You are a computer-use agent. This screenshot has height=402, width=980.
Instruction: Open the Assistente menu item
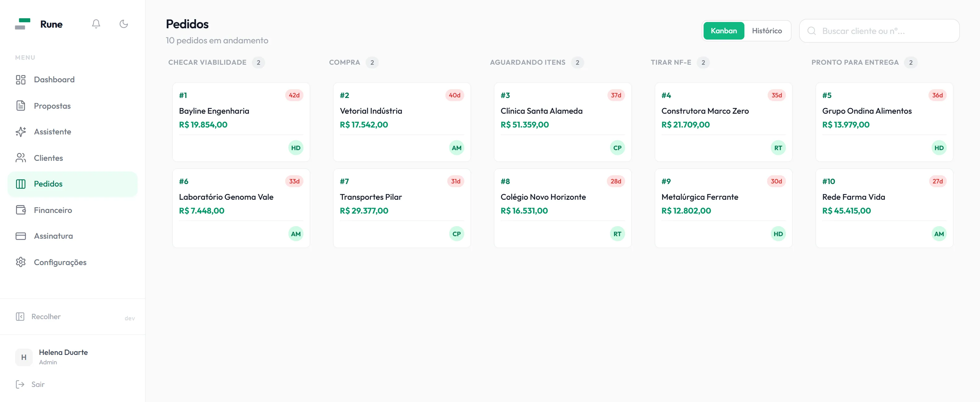[x=72, y=132]
